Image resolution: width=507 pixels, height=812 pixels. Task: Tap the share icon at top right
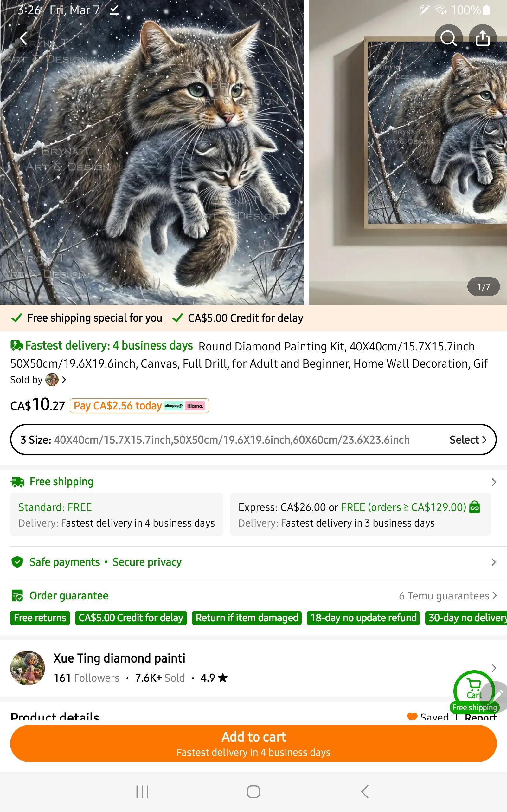click(482, 38)
